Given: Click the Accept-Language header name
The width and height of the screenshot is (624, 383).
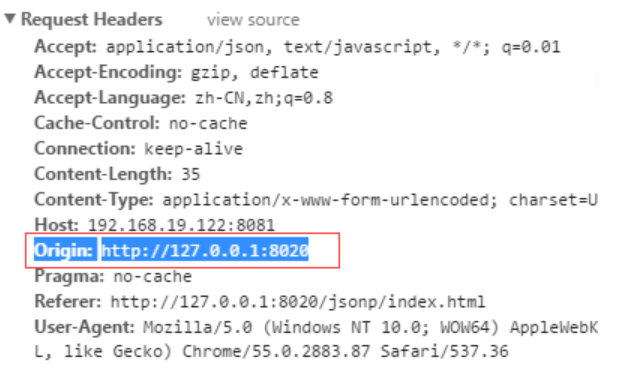Looking at the screenshot, I should tap(110, 98).
